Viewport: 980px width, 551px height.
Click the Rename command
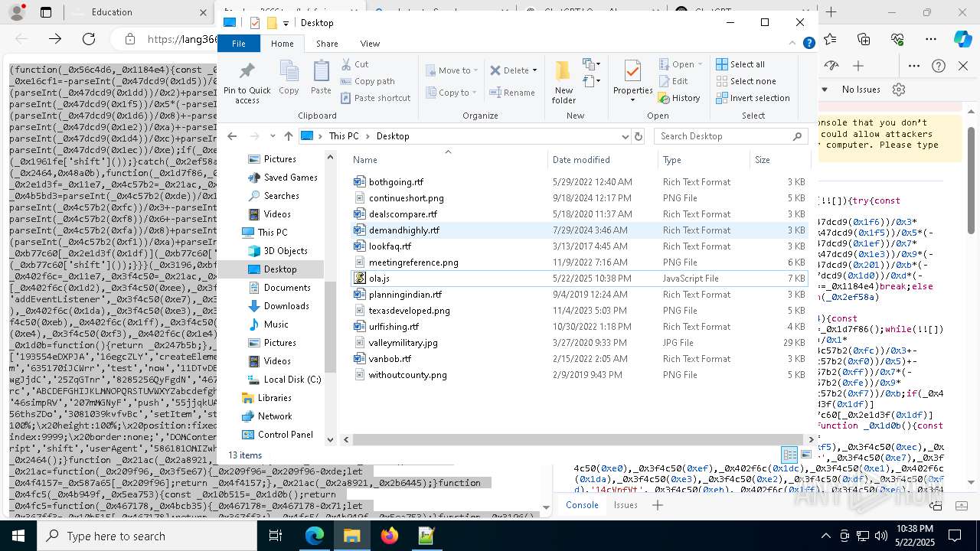[512, 93]
